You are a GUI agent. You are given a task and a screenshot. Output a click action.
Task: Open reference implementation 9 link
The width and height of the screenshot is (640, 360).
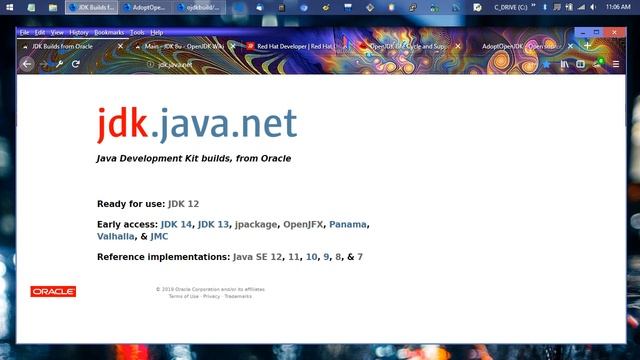coord(326,257)
